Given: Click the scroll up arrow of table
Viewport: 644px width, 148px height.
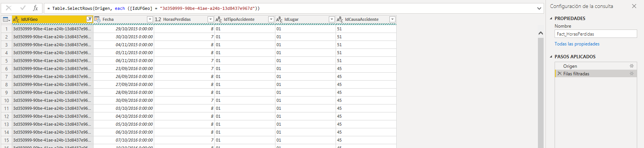Looking at the screenshot, I should pos(541,33).
